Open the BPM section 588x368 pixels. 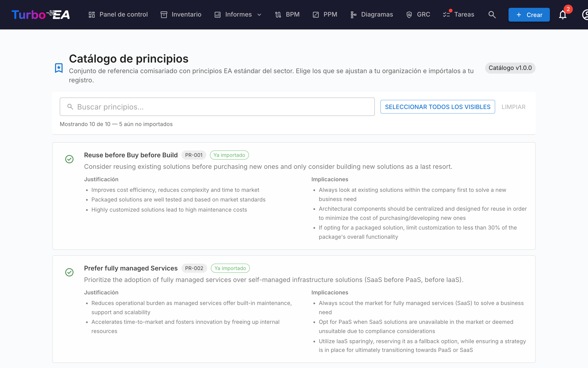click(287, 14)
